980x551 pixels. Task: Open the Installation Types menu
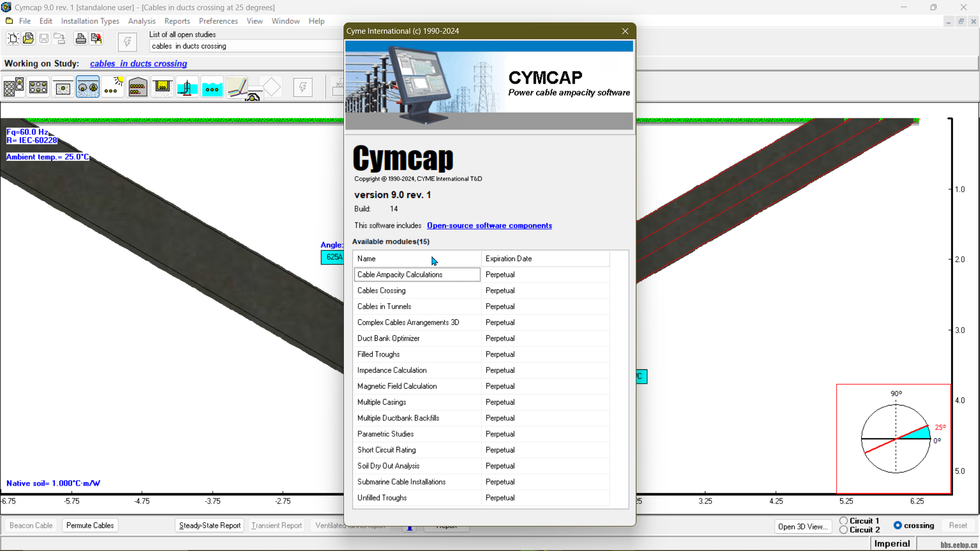90,21
